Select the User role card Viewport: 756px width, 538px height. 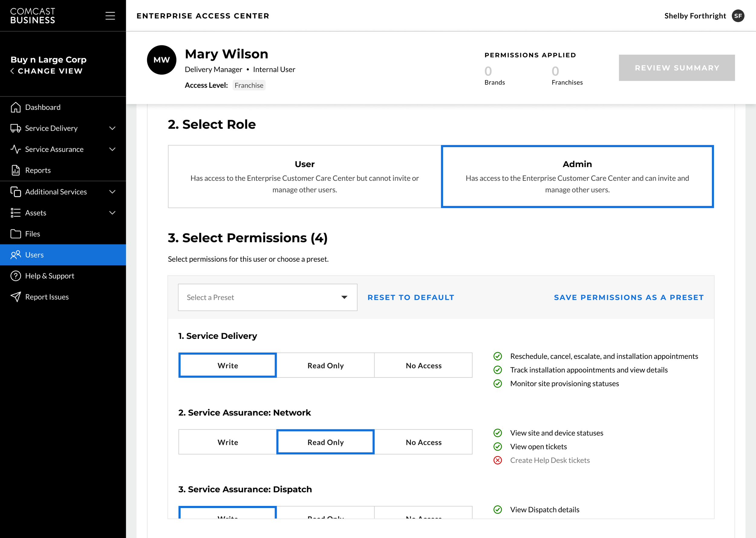click(x=305, y=177)
